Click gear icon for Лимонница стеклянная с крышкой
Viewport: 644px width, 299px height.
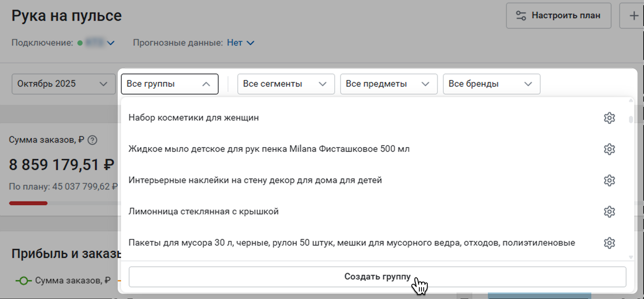609,212
